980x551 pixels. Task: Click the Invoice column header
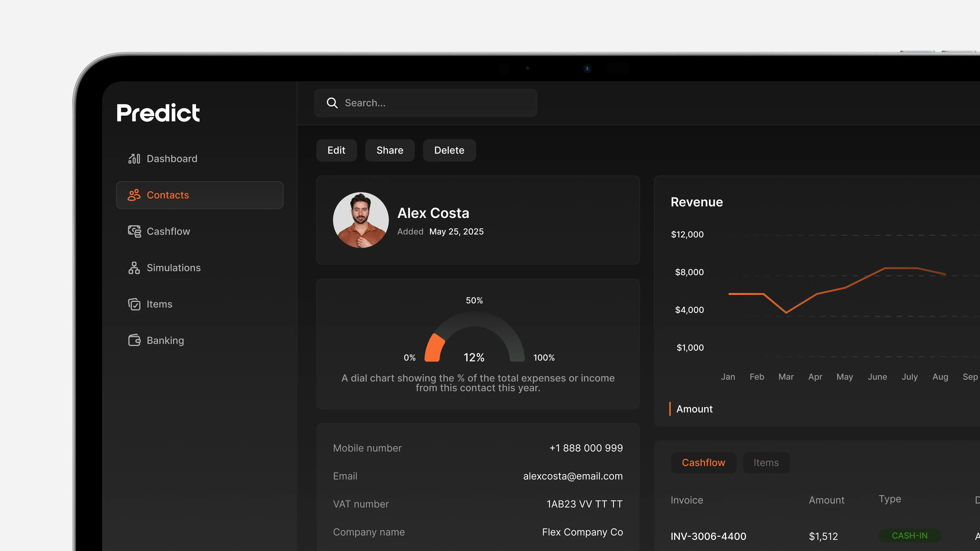tap(687, 500)
